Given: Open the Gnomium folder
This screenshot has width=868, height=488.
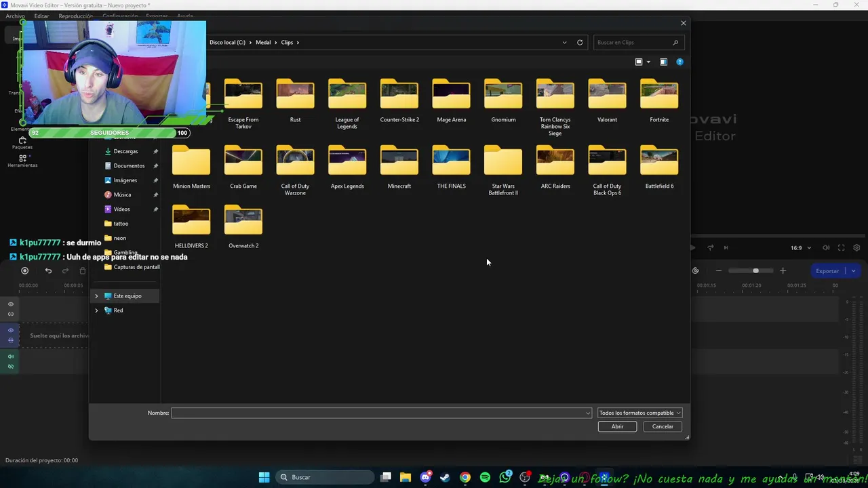Looking at the screenshot, I should (x=503, y=101).
